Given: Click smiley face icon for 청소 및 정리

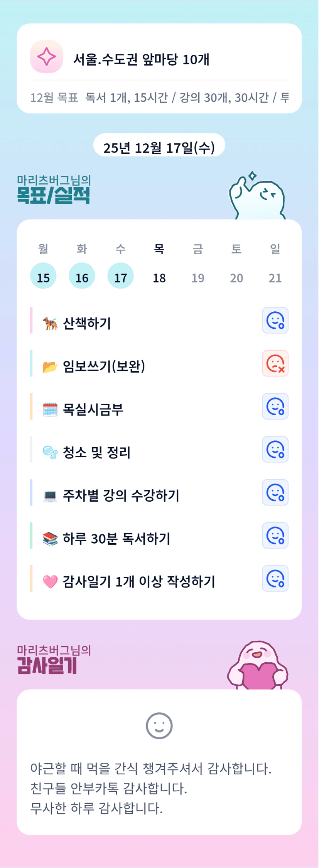Looking at the screenshot, I should tap(275, 450).
